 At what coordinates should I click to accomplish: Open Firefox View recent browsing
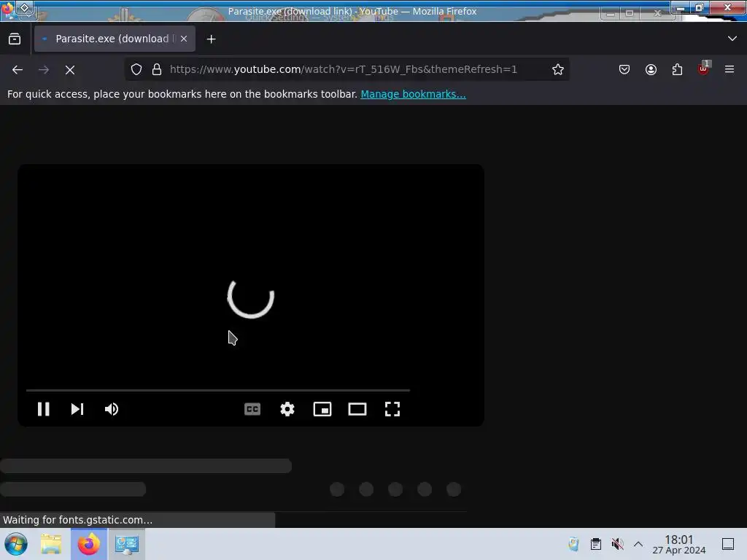pyautogui.click(x=15, y=39)
